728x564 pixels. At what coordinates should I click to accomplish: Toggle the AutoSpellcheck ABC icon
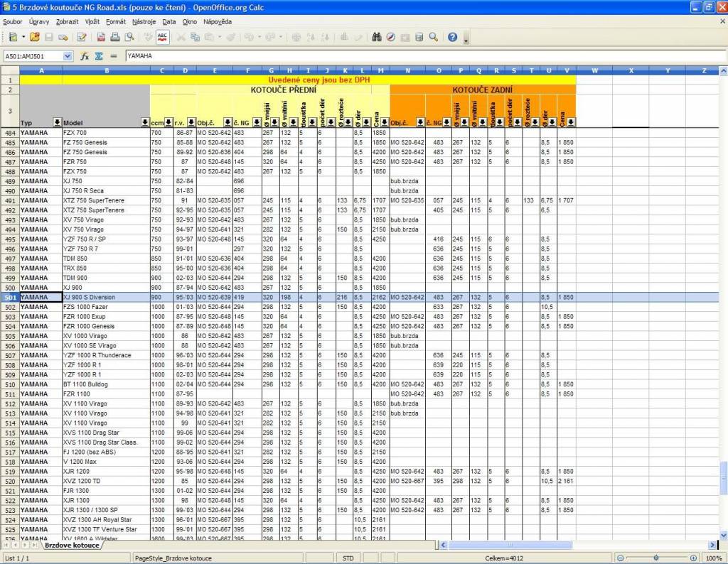pyautogui.click(x=163, y=37)
